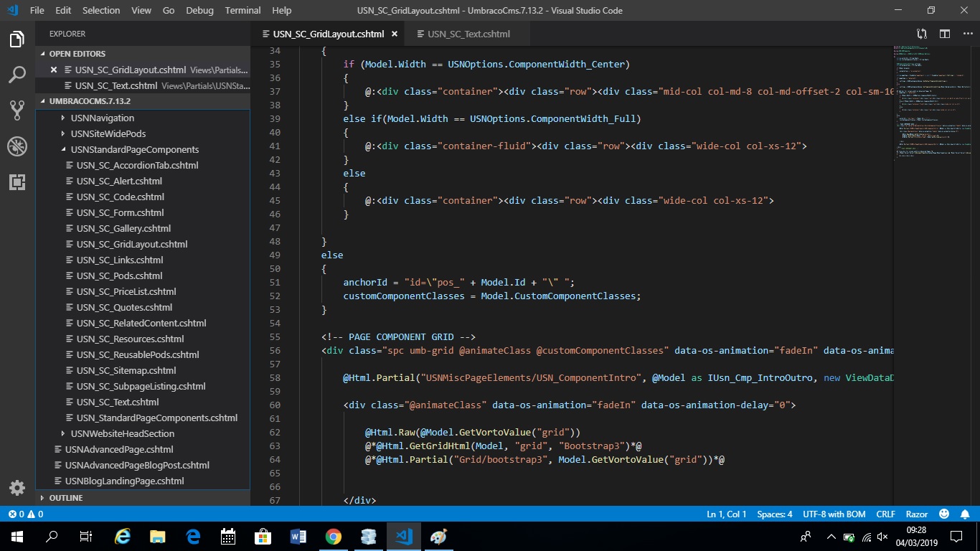Open the Terminal menu
This screenshot has height=551, width=980.
[243, 10]
